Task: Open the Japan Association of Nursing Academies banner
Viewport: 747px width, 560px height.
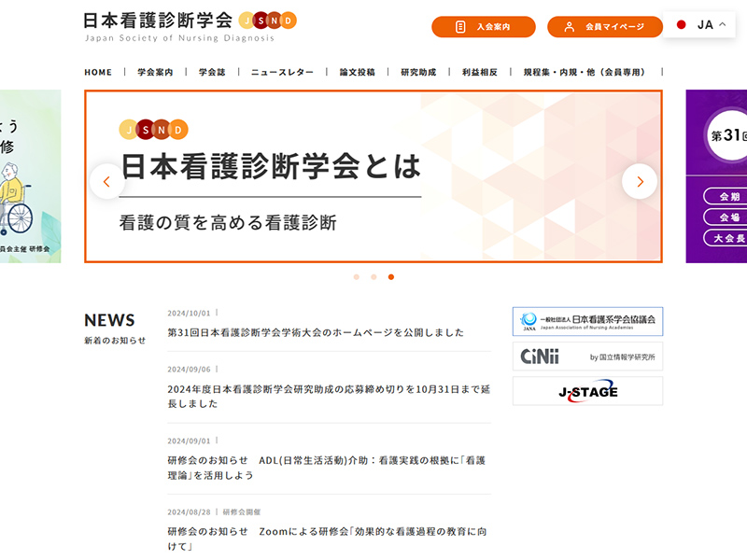Action: coord(587,321)
